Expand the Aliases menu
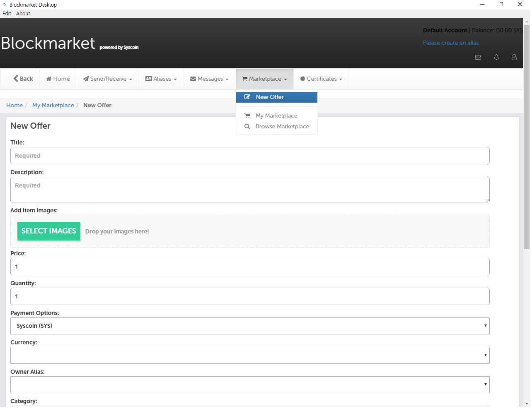The width and height of the screenshot is (532, 411). [161, 79]
